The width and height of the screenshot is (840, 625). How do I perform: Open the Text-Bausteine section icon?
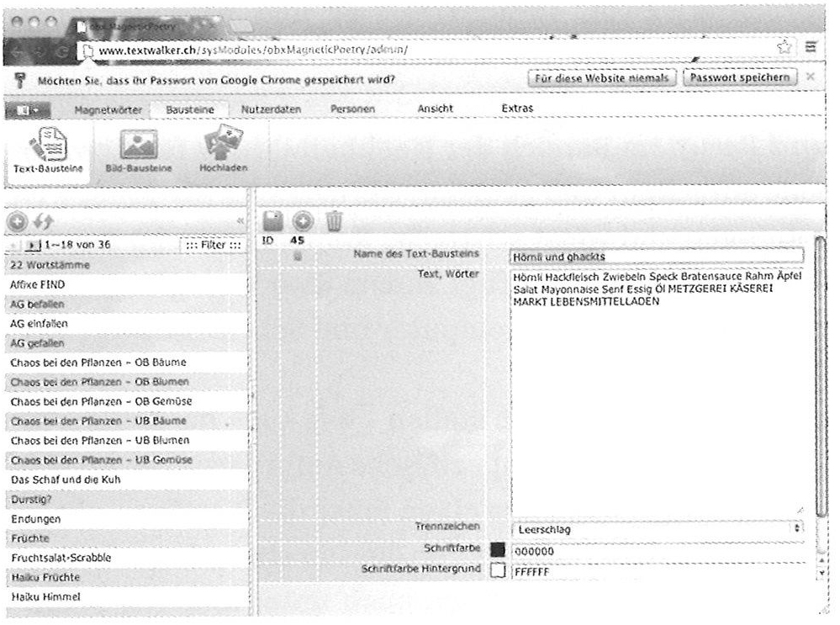[x=41, y=146]
